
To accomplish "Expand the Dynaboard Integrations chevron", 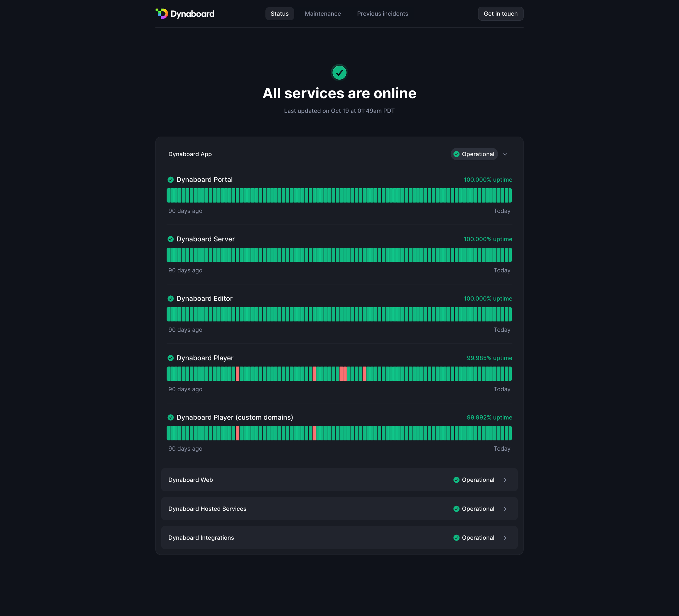I will pos(505,538).
